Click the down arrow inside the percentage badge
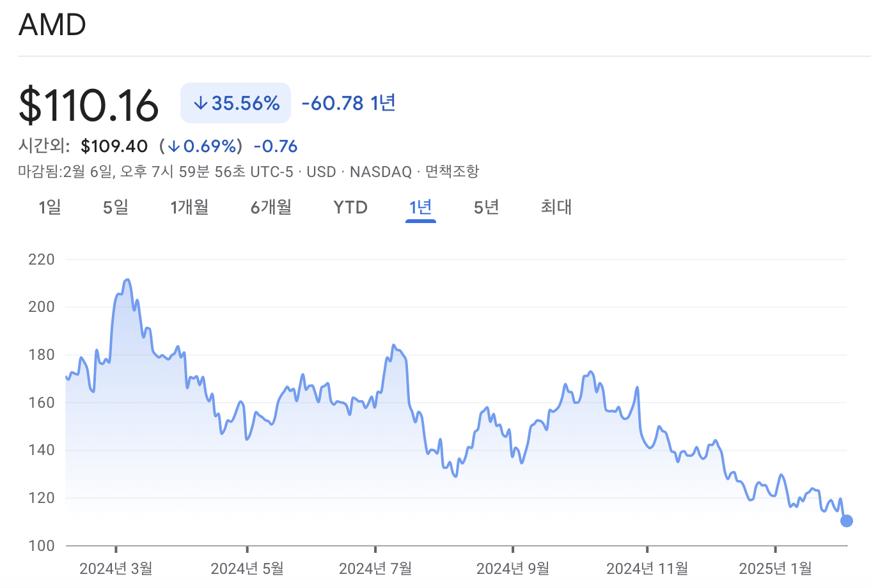 pos(200,102)
